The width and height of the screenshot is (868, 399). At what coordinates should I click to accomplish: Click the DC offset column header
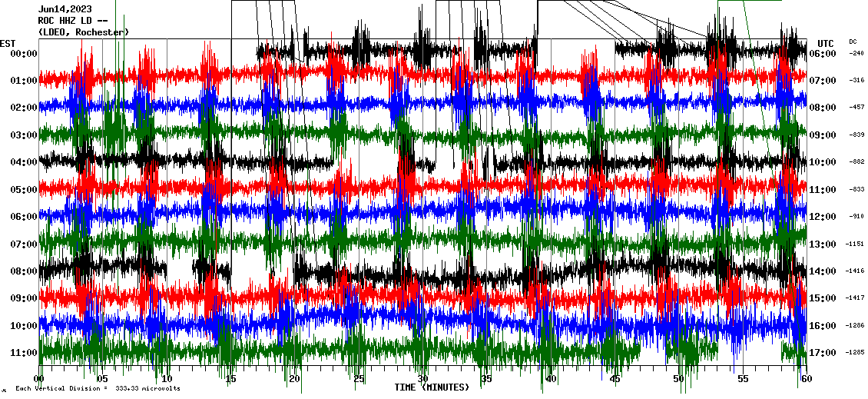click(853, 42)
